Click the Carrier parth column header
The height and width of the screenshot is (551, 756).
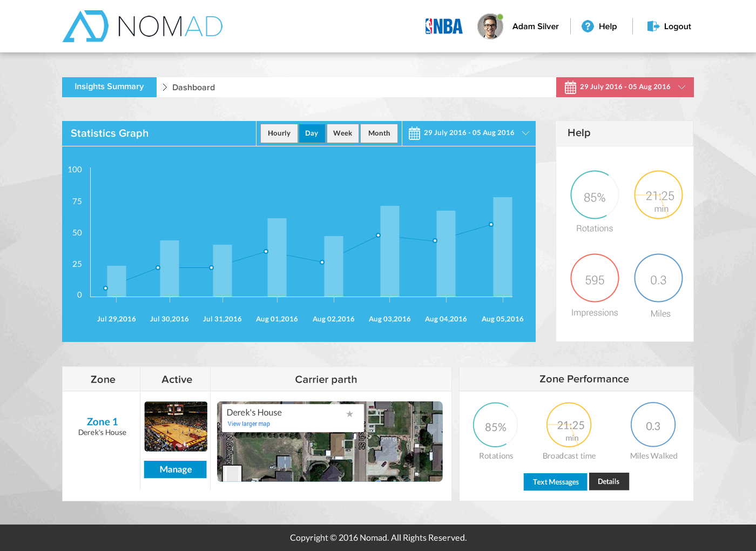(x=326, y=380)
